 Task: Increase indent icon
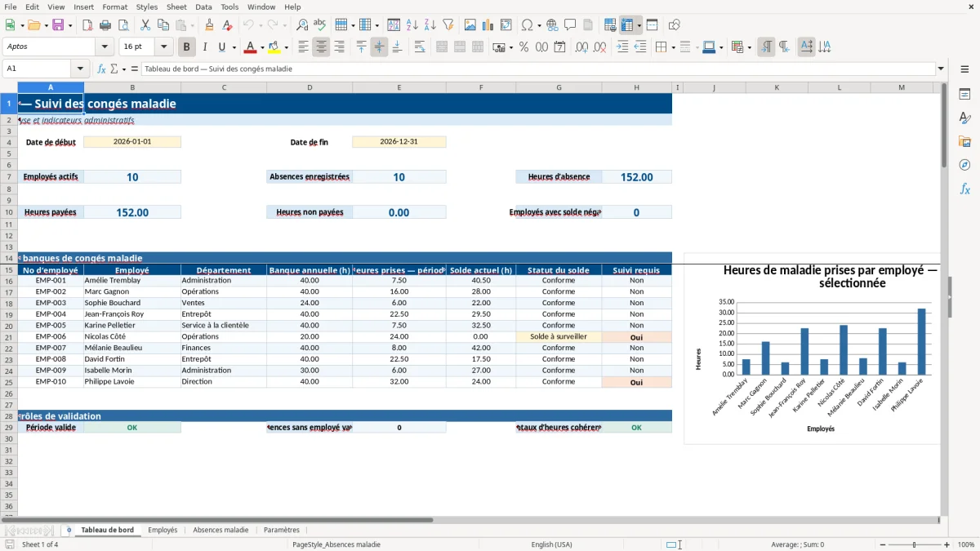(x=622, y=47)
